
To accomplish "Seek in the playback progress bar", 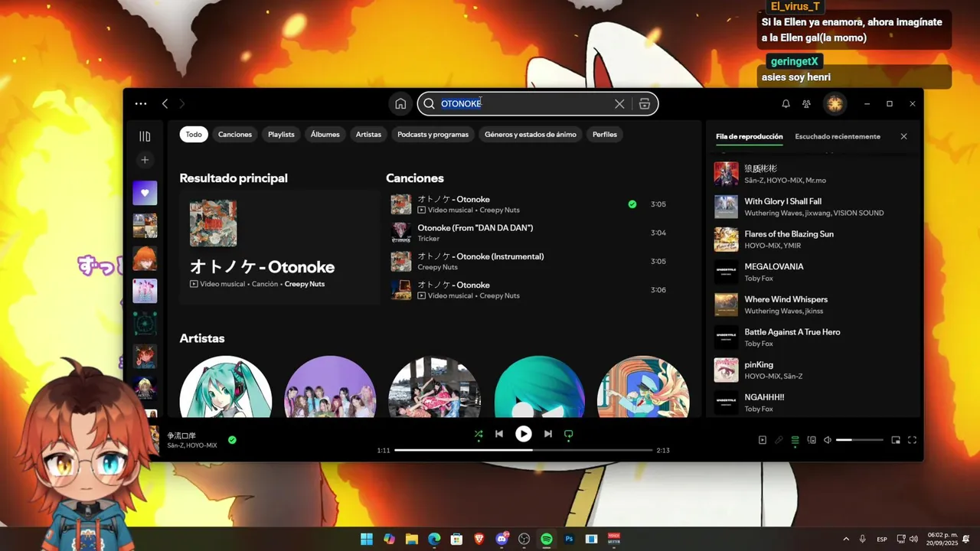I will (x=524, y=450).
